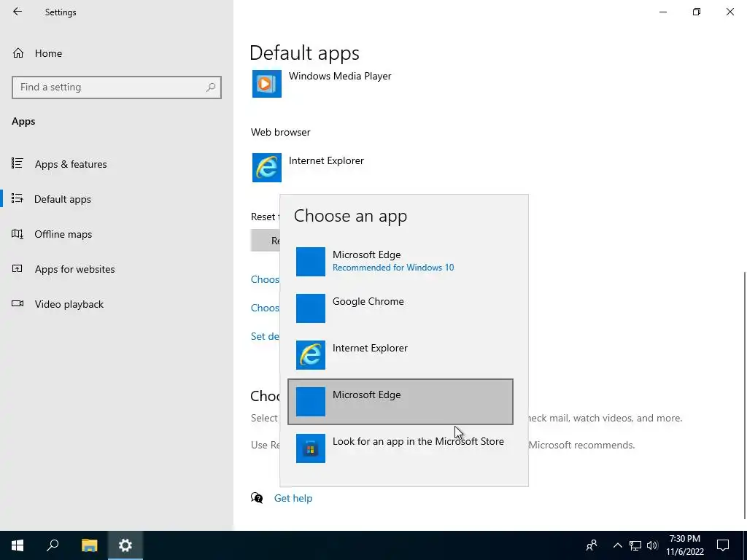Open taskbar search
Image resolution: width=747 pixels, height=560 pixels.
click(x=53, y=545)
